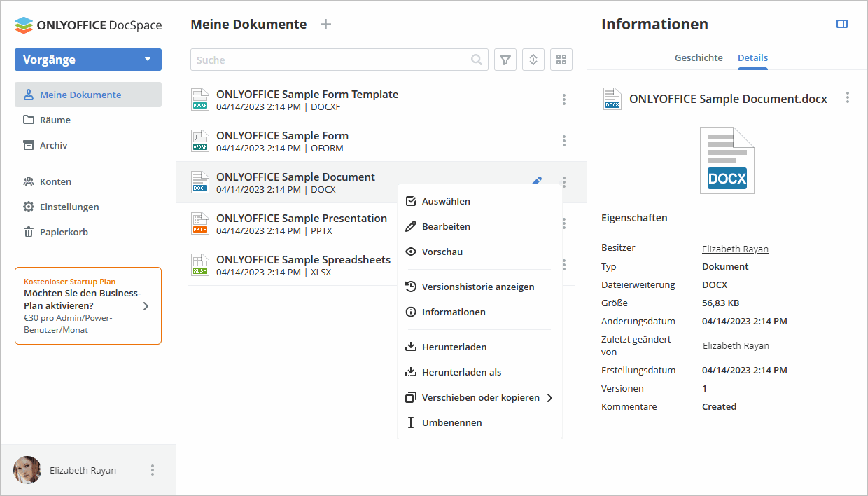
Task: Click the DOCX file icon in the list
Action: click(200, 182)
